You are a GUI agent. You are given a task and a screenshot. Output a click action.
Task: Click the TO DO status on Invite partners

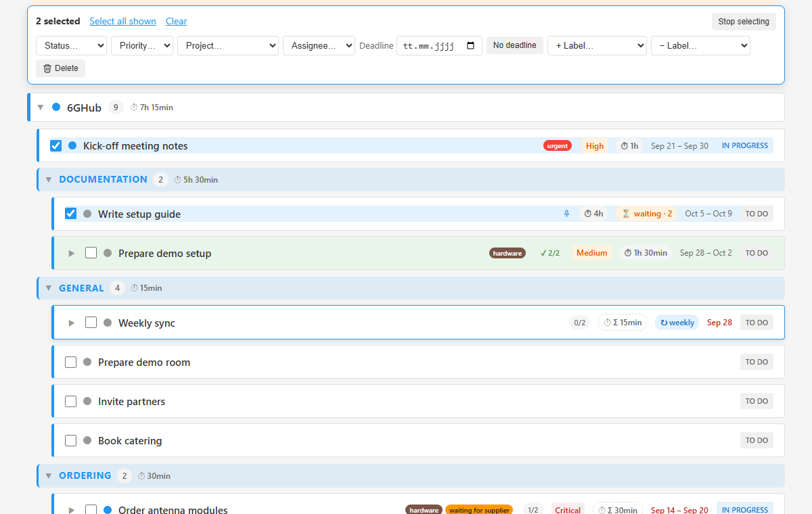757,401
